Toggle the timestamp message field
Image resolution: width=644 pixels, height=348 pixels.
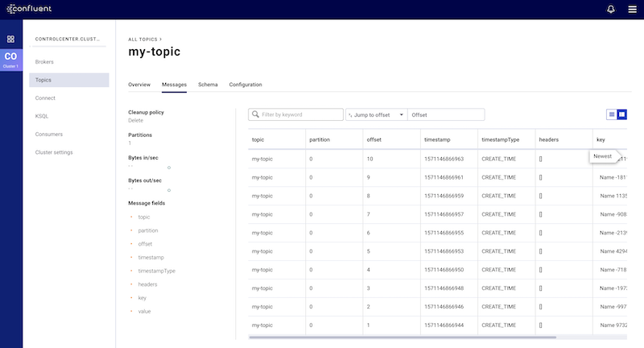coord(151,258)
